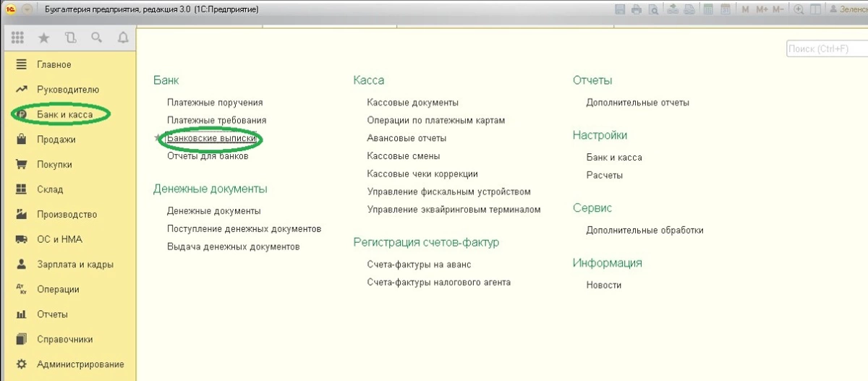
Task: Open the Производство section
Action: click(68, 214)
